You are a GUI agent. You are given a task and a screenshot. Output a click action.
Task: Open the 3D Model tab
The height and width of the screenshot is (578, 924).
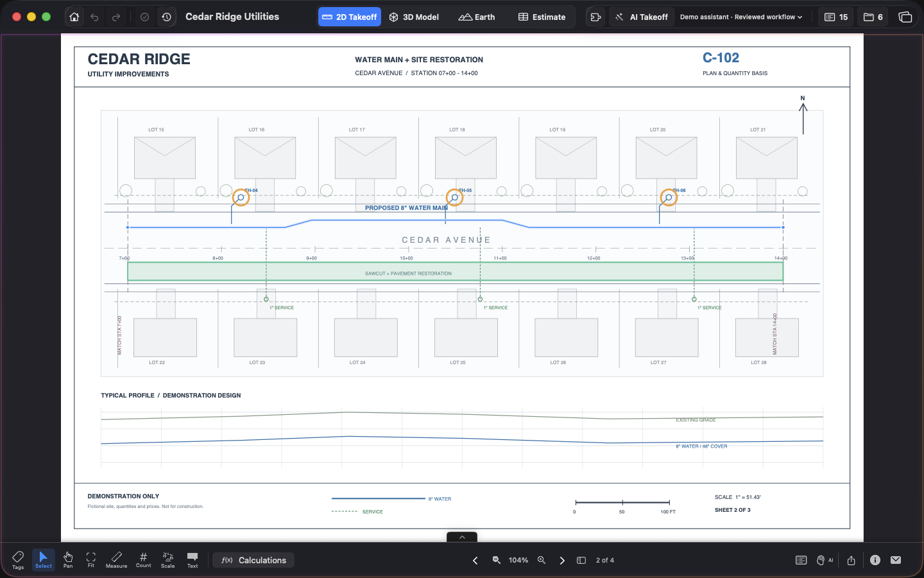point(414,17)
